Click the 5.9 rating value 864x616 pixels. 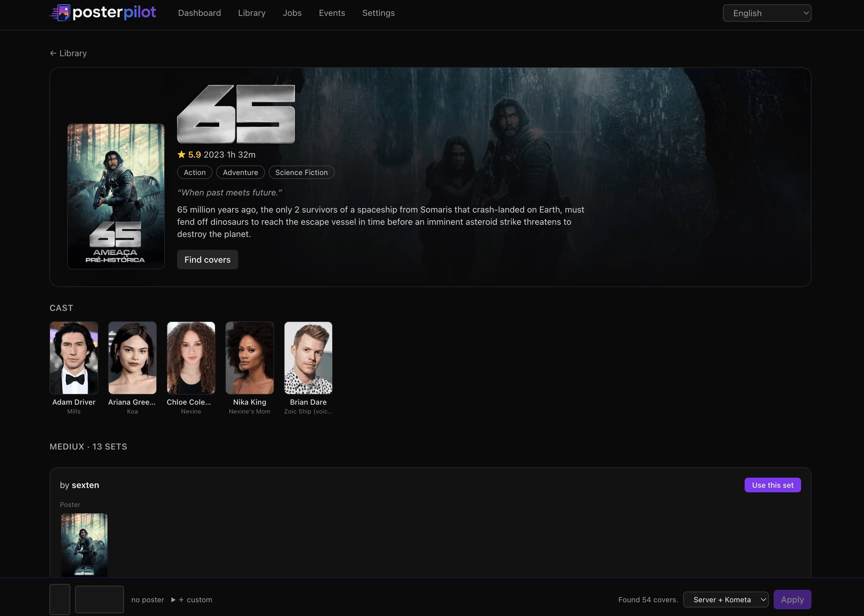tap(194, 155)
